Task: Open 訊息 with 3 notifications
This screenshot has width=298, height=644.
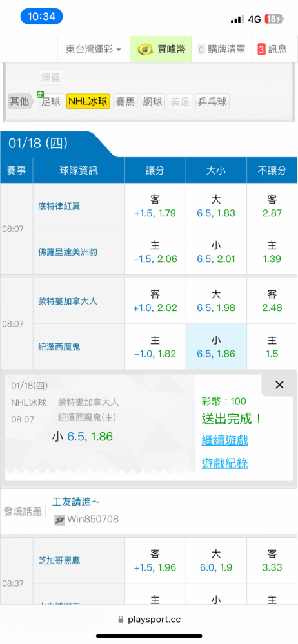Action: coord(272,50)
